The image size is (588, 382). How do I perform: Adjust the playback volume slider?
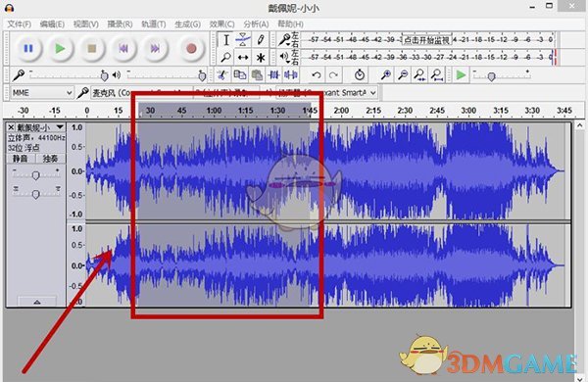coord(202,75)
